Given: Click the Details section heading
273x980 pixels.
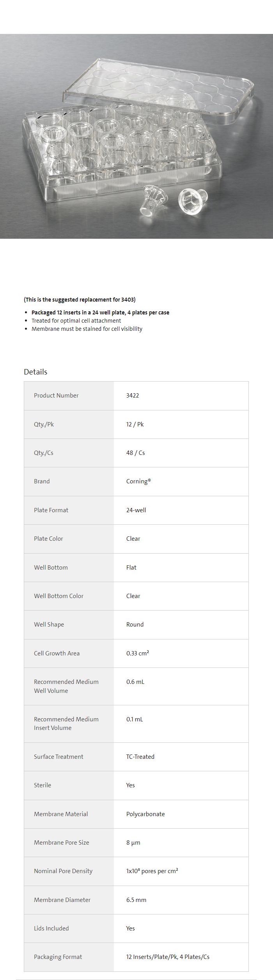Looking at the screenshot, I should pos(35,372).
